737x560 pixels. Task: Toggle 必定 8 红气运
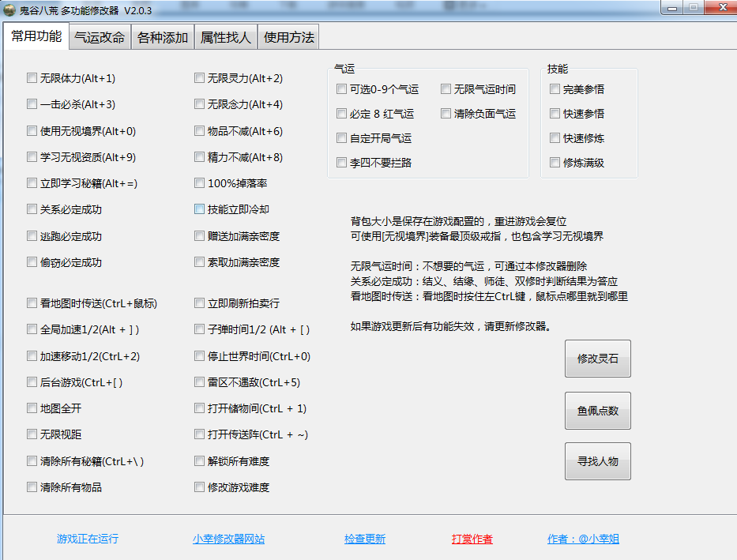tap(342, 114)
